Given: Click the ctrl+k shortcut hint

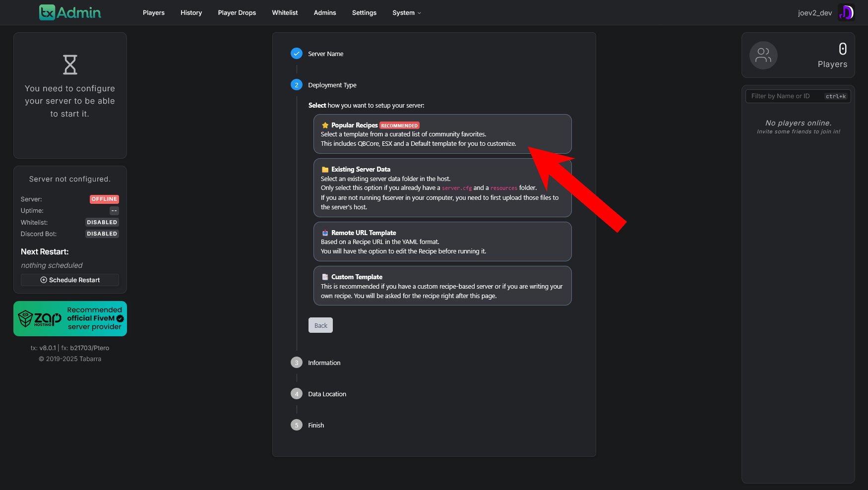Looking at the screenshot, I should tap(836, 96).
